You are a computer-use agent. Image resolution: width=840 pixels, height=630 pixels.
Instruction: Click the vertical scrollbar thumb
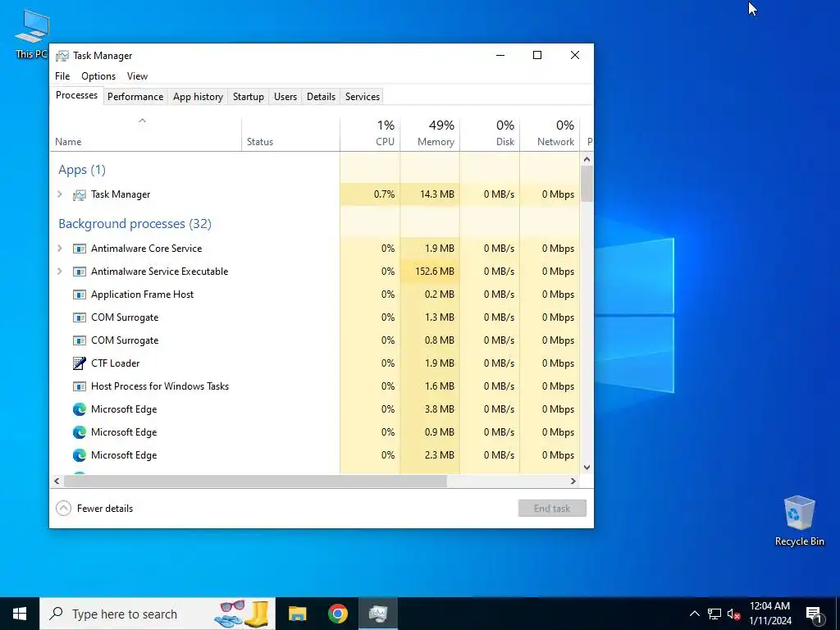(x=587, y=184)
